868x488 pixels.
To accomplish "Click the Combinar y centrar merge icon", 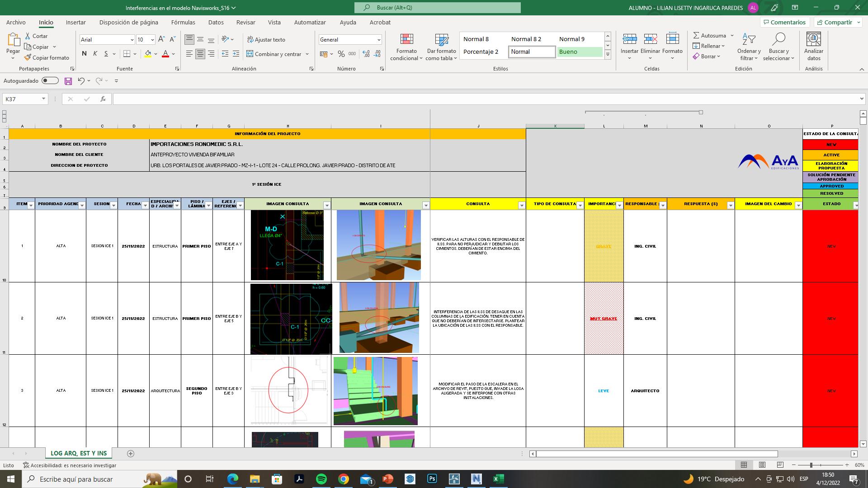I will pyautogui.click(x=250, y=54).
